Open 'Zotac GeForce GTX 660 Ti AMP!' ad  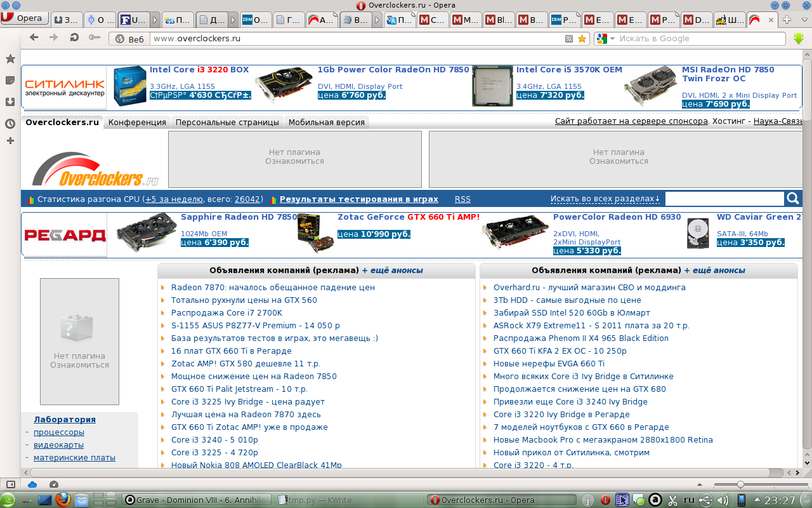pyautogui.click(x=409, y=217)
